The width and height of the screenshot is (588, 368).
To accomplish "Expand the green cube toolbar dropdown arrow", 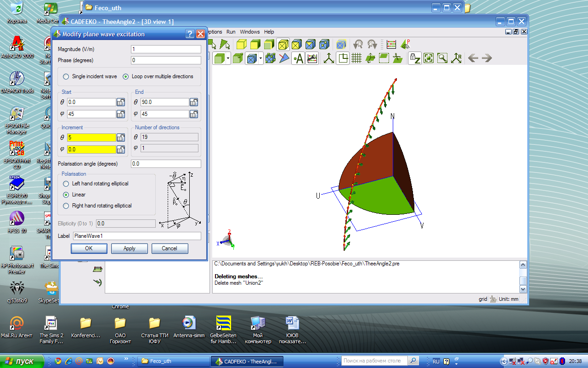I will coord(228,58).
